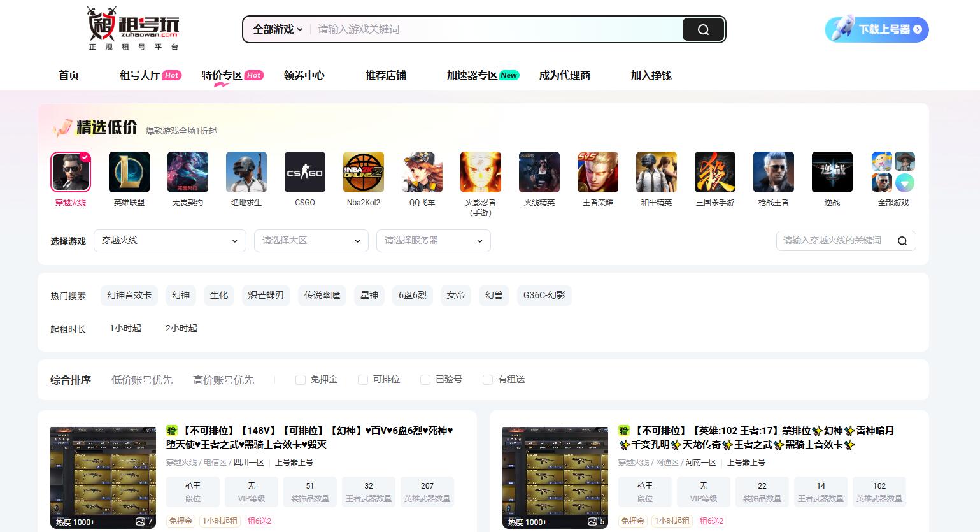Select the 三国杀手游 game icon
Image resolution: width=980 pixels, height=532 pixels.
pyautogui.click(x=715, y=172)
